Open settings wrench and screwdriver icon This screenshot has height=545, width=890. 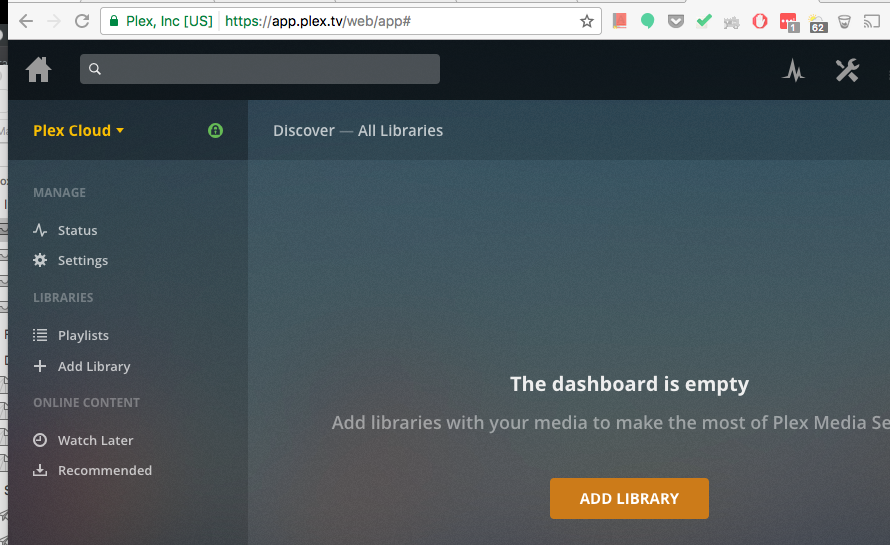(x=847, y=70)
